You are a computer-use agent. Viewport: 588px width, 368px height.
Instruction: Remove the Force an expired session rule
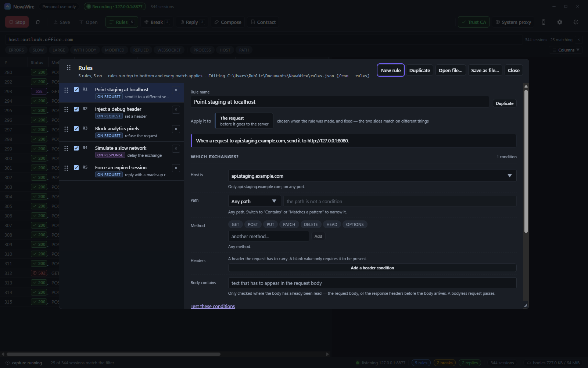coord(176,168)
